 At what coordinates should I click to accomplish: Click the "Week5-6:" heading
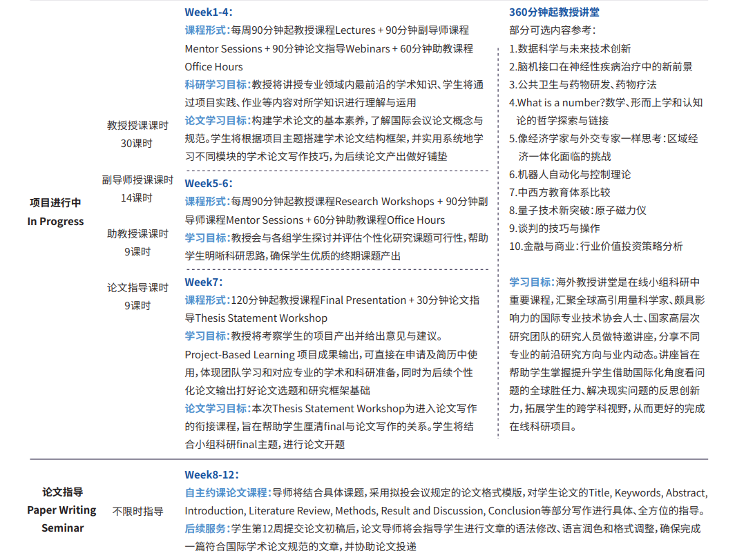208,183
